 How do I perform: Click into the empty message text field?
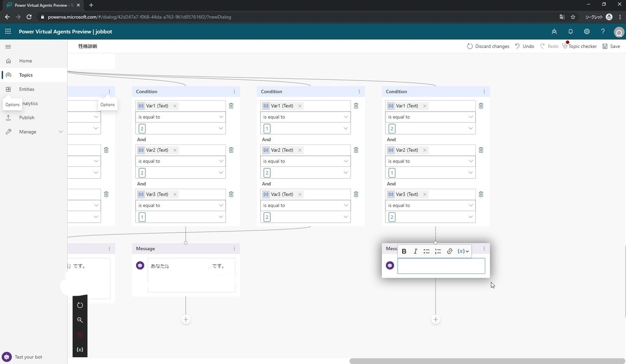441,266
